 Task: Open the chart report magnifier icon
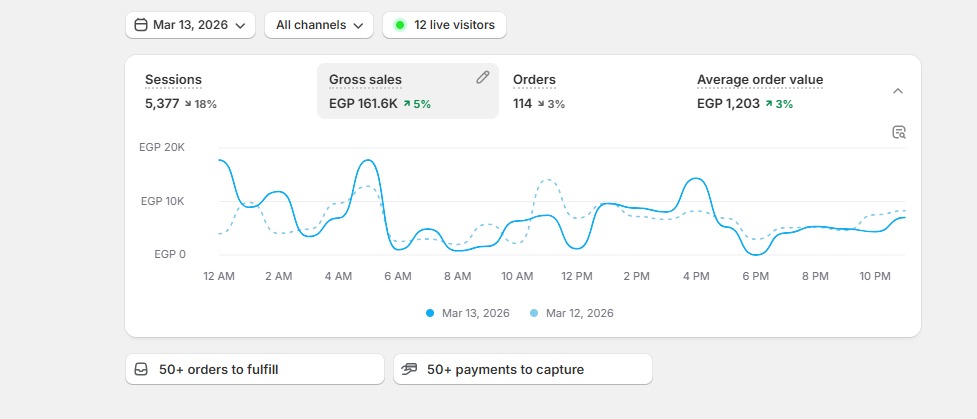pos(898,132)
